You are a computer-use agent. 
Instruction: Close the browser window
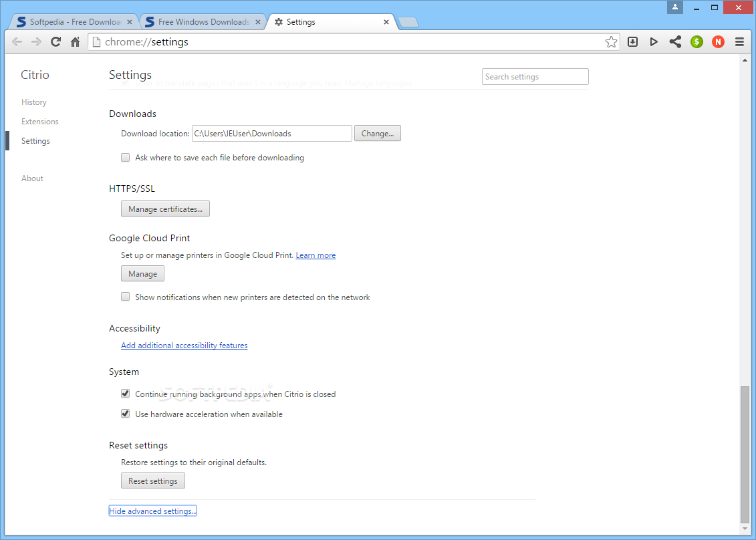pyautogui.click(x=739, y=7)
